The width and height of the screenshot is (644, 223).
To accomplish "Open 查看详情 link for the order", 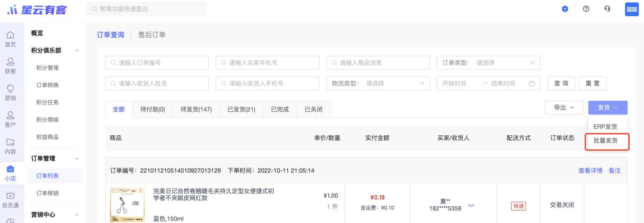I will tap(590, 171).
